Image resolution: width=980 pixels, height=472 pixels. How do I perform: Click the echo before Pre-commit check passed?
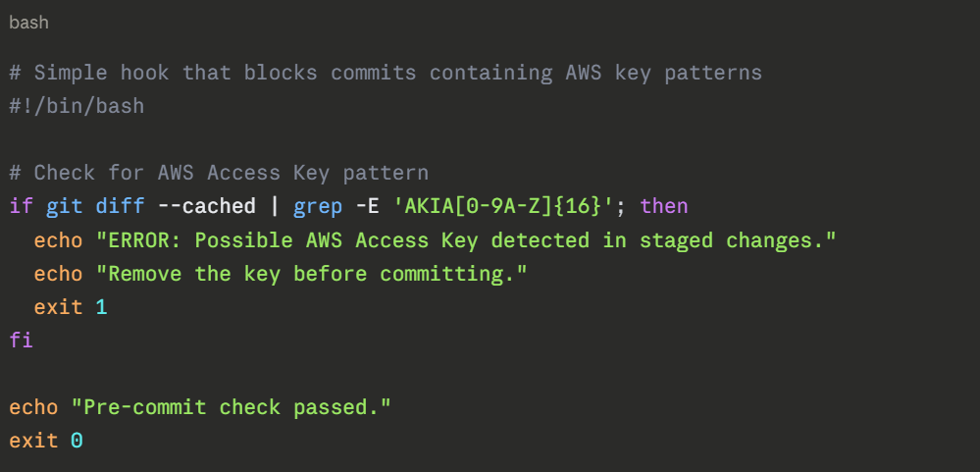[33, 407]
